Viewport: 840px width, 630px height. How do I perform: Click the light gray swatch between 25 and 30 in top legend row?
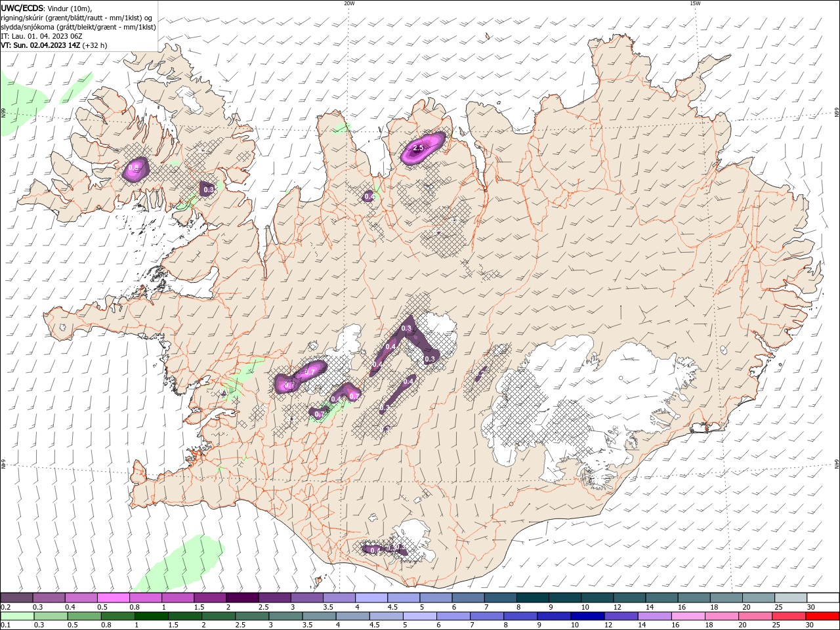point(791,597)
